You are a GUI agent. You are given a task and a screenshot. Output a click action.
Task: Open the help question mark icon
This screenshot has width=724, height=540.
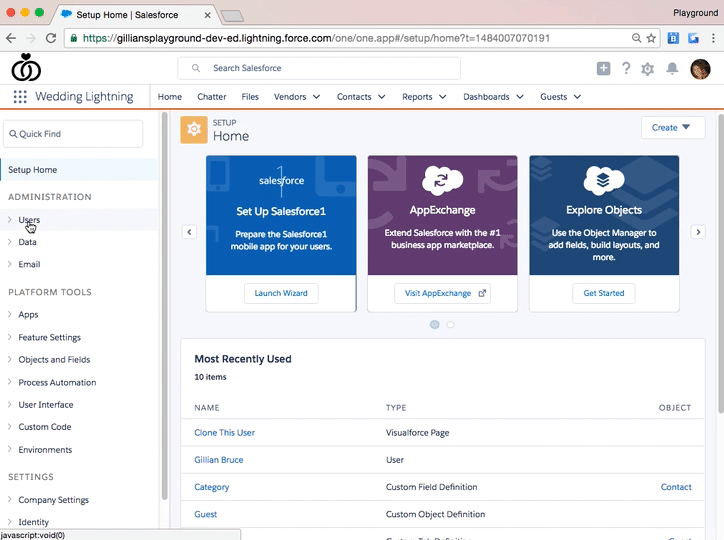pos(626,68)
